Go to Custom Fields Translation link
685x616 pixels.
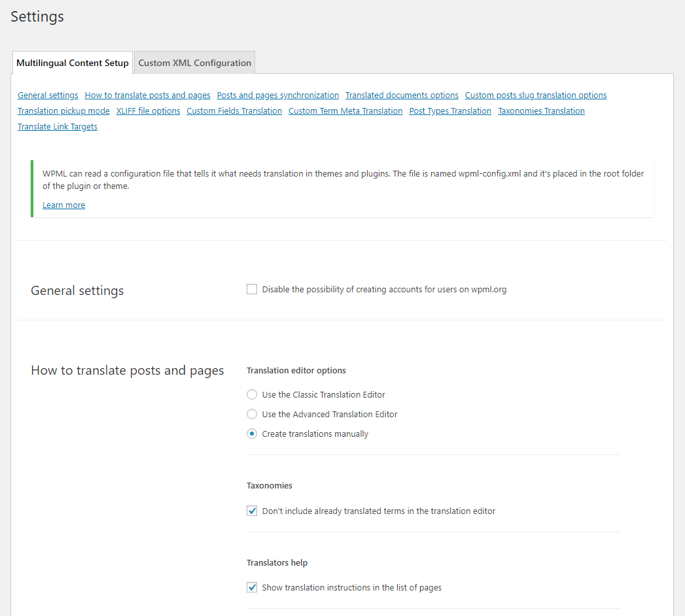234,111
